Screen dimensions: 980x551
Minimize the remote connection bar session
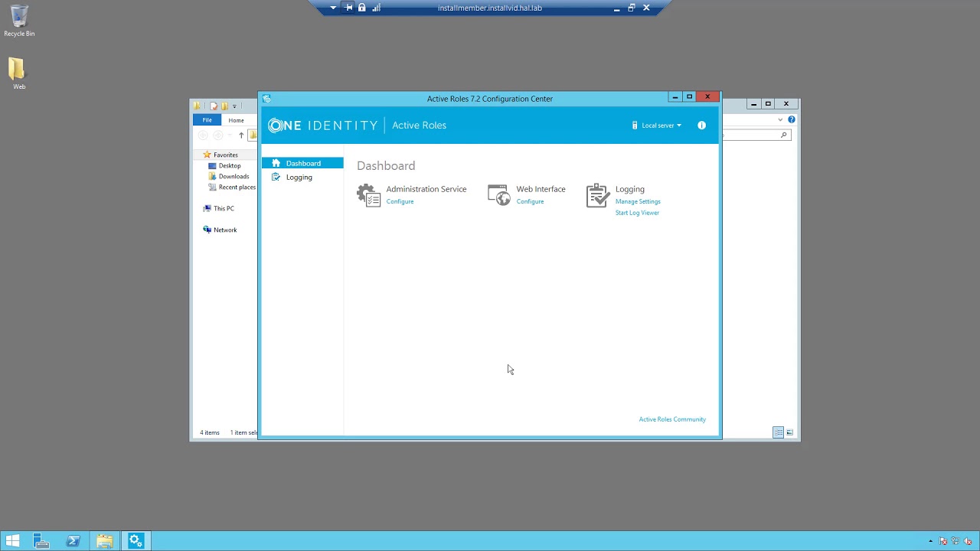click(616, 8)
